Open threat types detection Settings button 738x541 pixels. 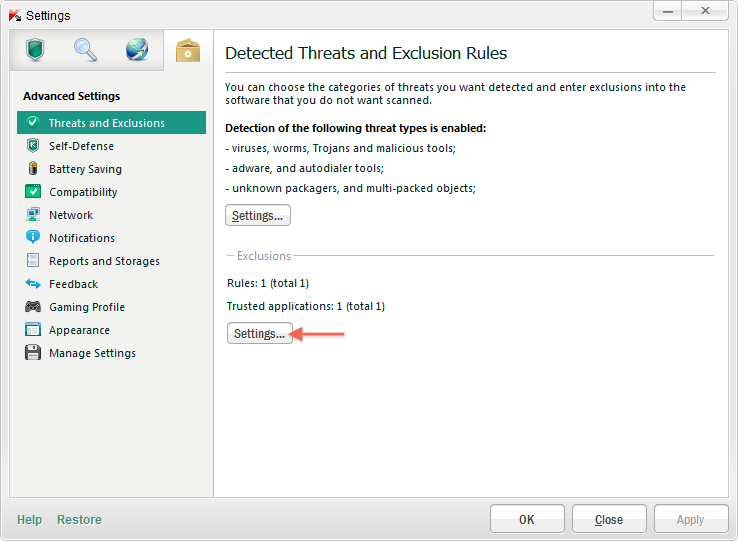tap(258, 215)
